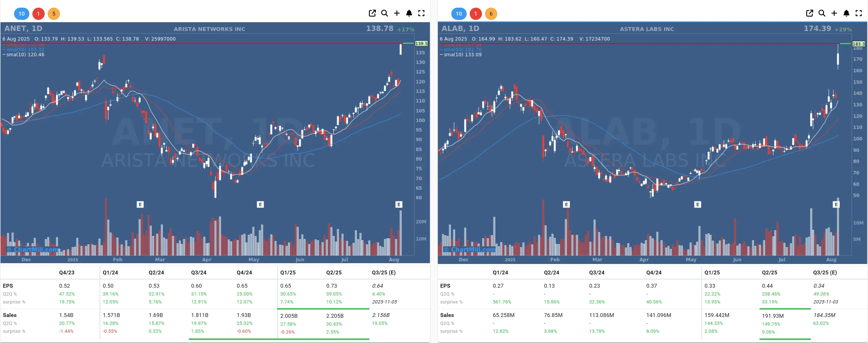Click ALAB earnings marker E near February

(x=566, y=204)
